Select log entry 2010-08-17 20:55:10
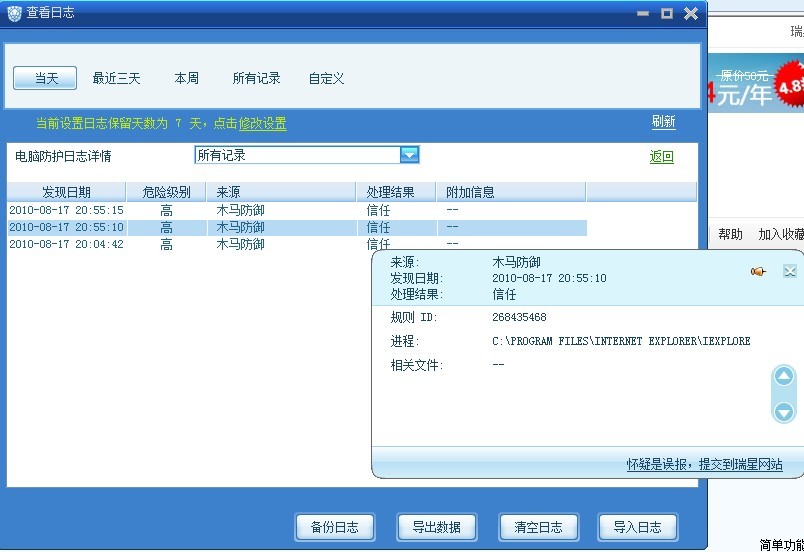Screen dimensions: 804x552 [297, 227]
